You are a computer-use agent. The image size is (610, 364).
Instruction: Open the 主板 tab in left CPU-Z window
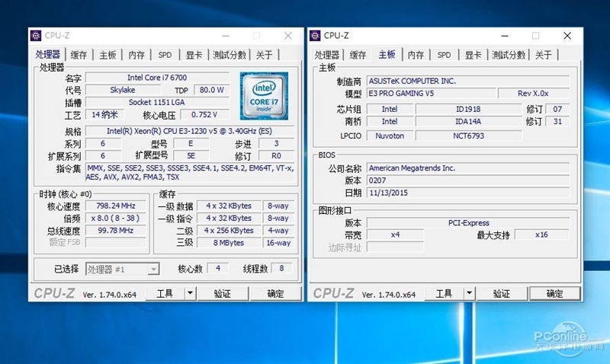pyautogui.click(x=108, y=55)
